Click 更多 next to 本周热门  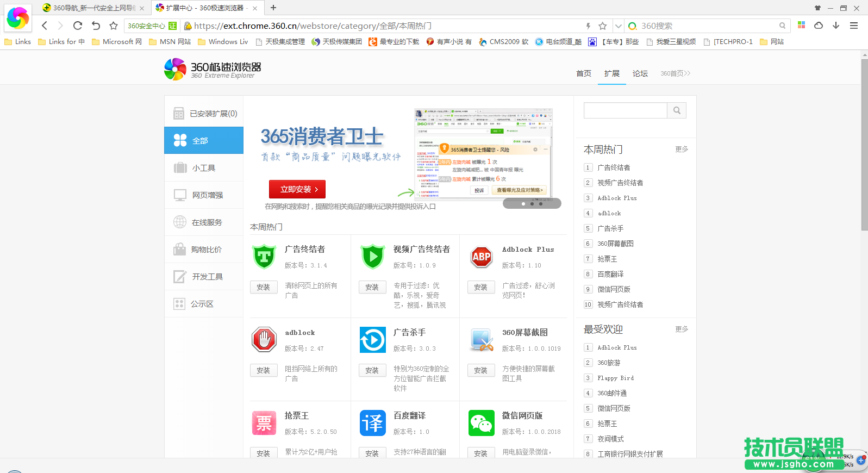tap(682, 149)
